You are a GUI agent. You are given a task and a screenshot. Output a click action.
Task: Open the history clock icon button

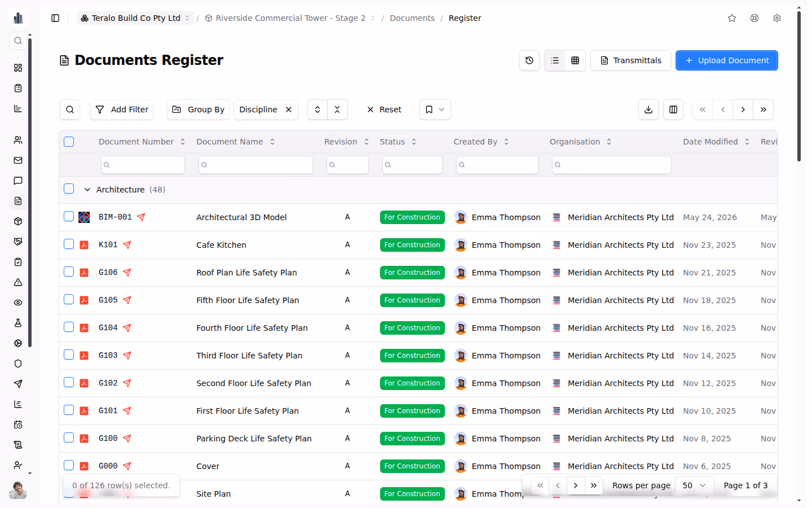(529, 60)
